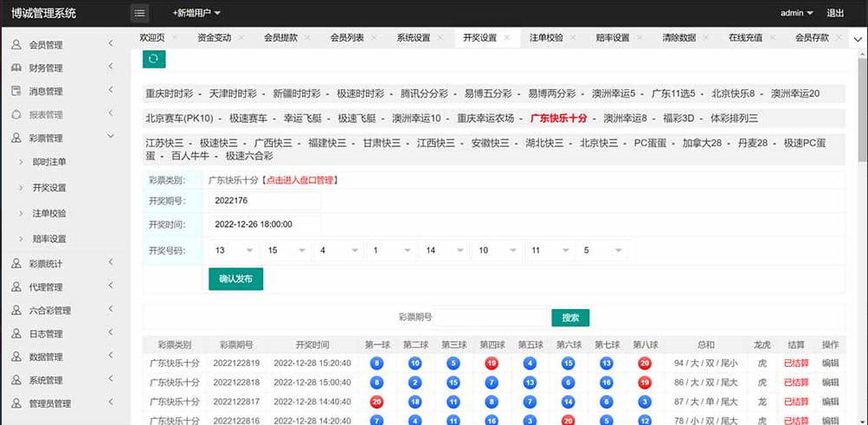
Task: Close the 欢迎页 tab
Action: [174, 37]
